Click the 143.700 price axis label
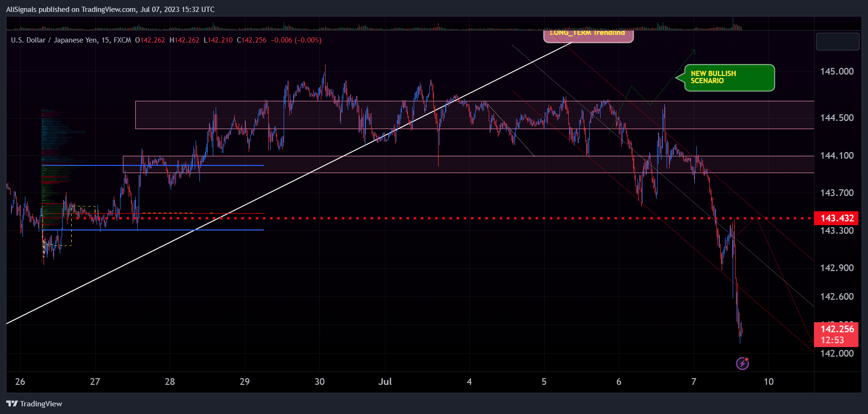868x414 pixels. pyautogui.click(x=837, y=193)
